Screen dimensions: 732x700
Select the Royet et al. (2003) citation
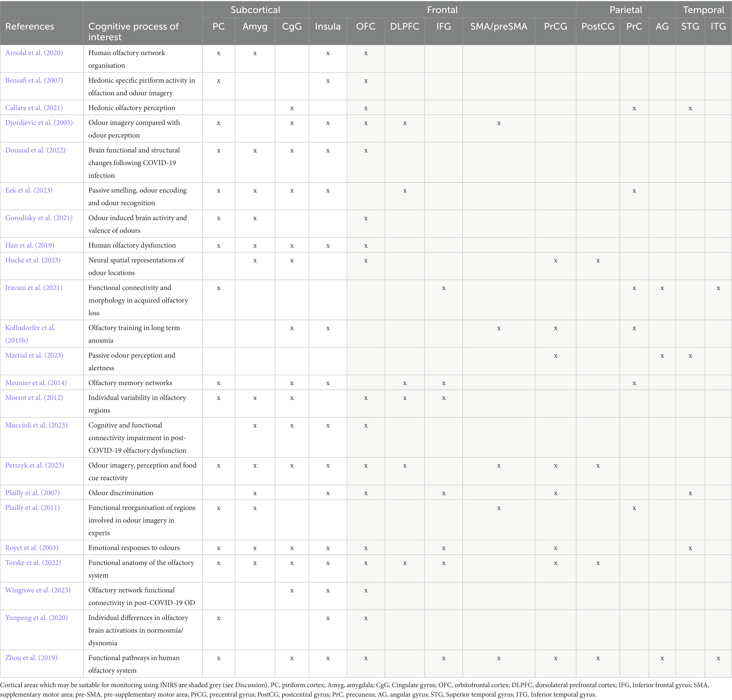click(x=32, y=548)
